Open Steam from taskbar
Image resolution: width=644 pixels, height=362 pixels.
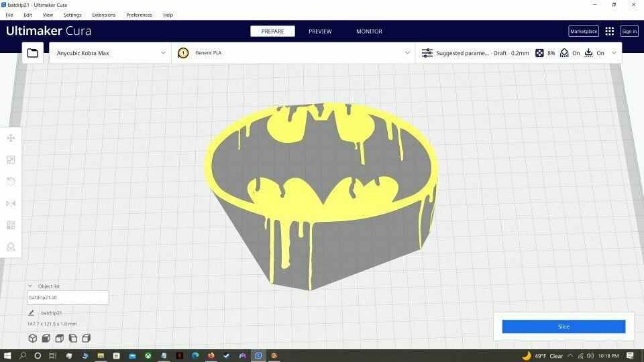pos(227,355)
